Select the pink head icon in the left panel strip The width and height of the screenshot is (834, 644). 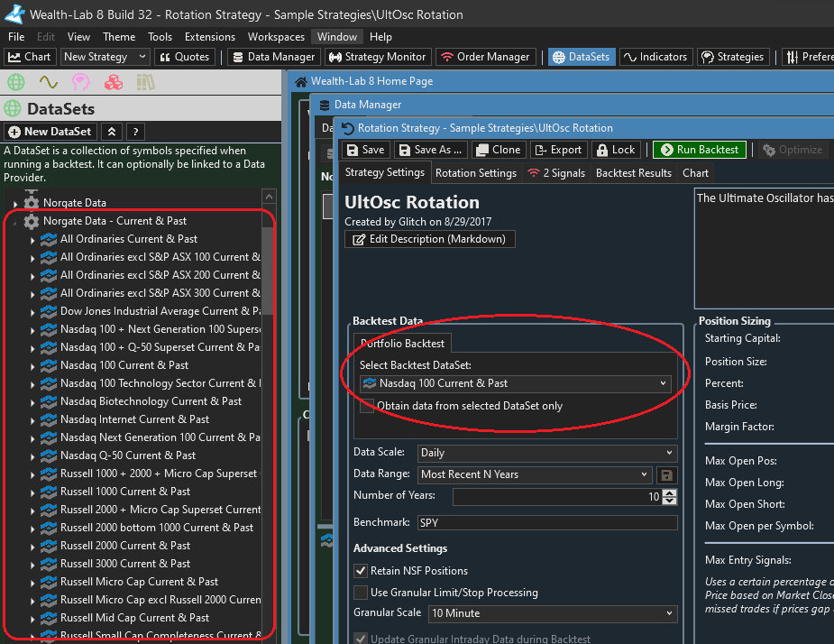(81, 82)
